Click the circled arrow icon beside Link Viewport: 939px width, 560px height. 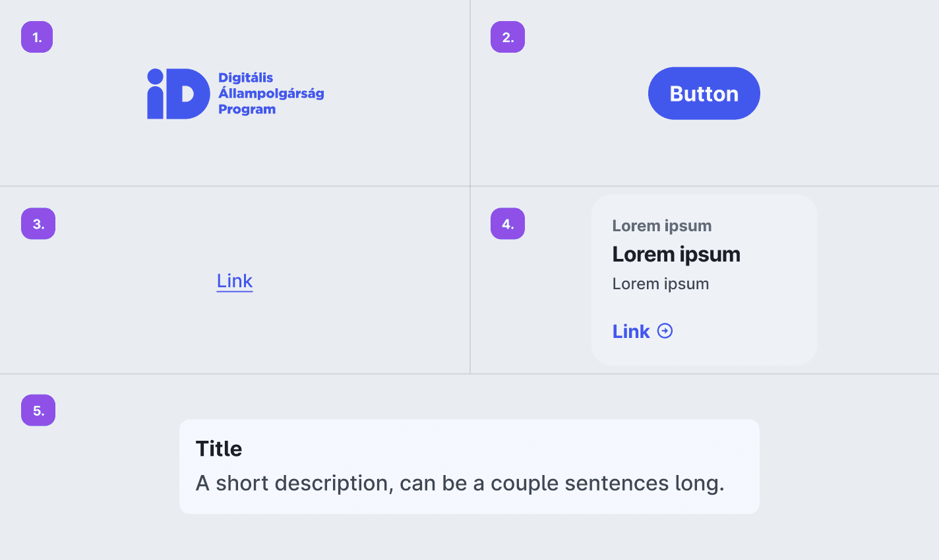[x=665, y=331]
